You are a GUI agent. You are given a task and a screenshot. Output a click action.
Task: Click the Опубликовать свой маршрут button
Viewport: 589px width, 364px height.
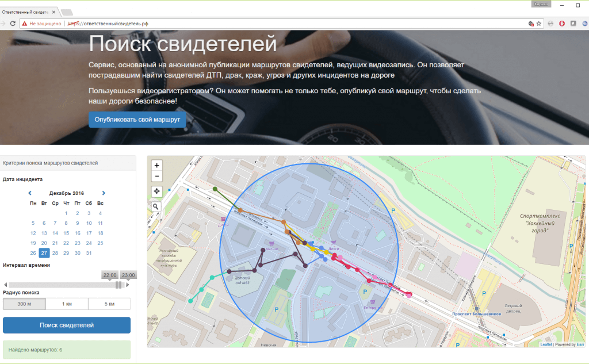[136, 120]
